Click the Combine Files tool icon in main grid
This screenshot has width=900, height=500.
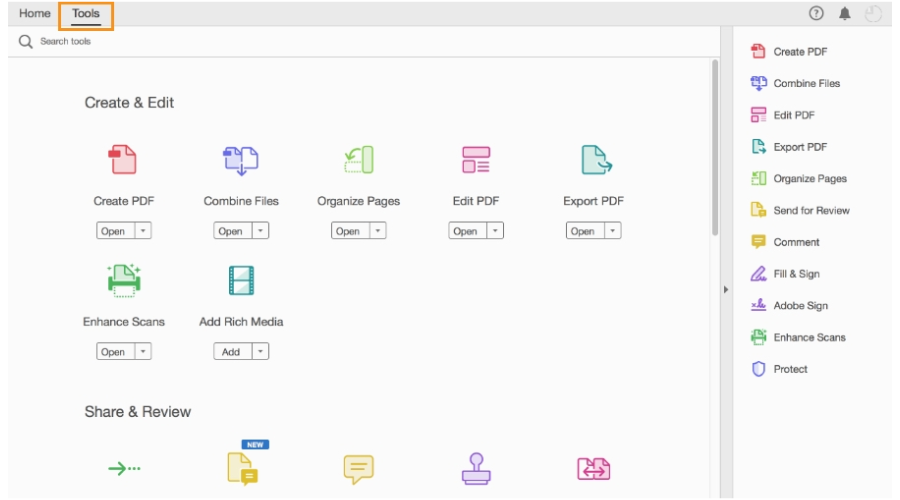click(x=240, y=160)
